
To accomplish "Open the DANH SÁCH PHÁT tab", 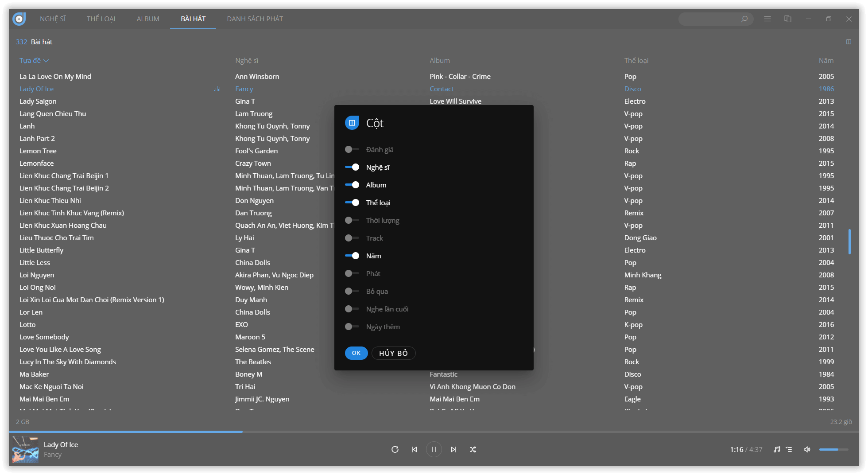I will click(x=255, y=19).
